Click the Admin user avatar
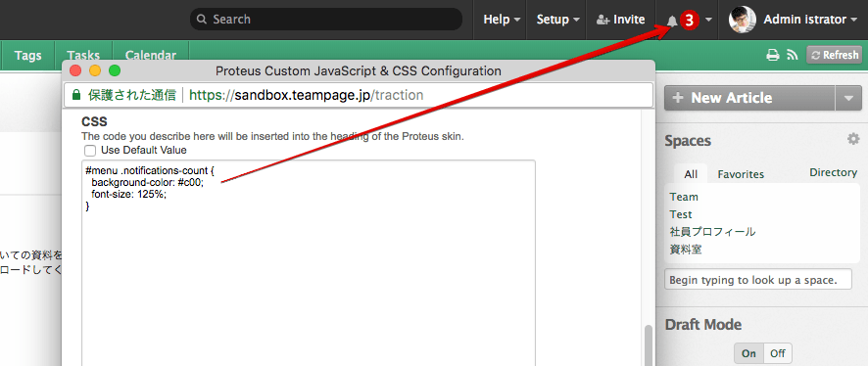 [743, 20]
